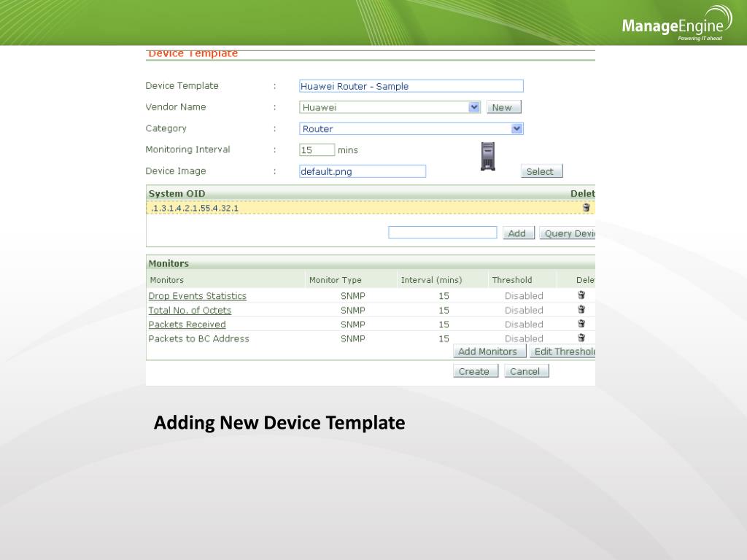Image resolution: width=747 pixels, height=560 pixels.
Task: Open the Vendor Name dropdown
Action: coord(474,107)
